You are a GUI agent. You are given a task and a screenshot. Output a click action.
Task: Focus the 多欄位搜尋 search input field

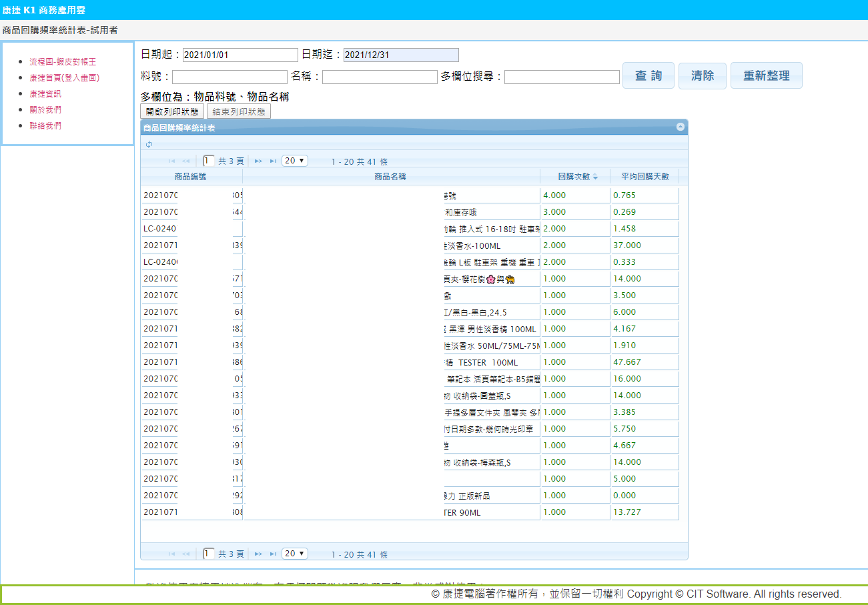562,77
